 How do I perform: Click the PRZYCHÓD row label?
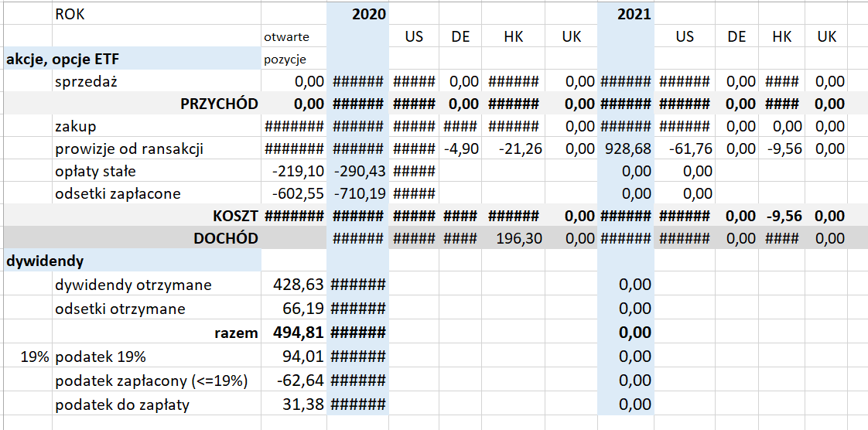pos(157,104)
